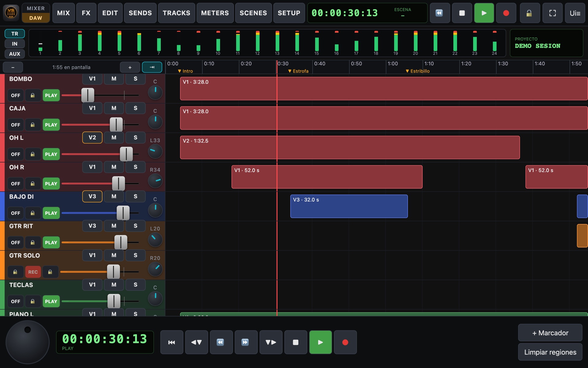Screen dimensions: 588x368
Task: Click the Estrofa marker on the timeline
Action: [298, 71]
